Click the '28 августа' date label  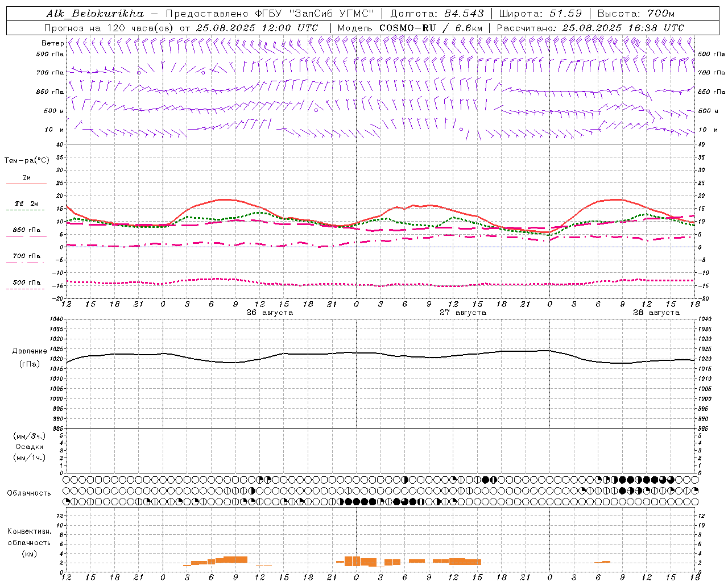coord(656,313)
